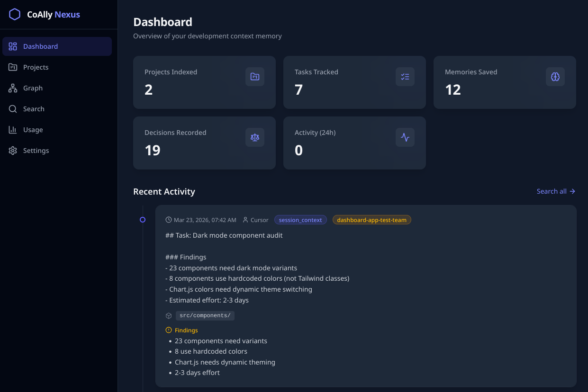Go to Projects in the sidebar
The height and width of the screenshot is (392, 588).
pos(36,67)
